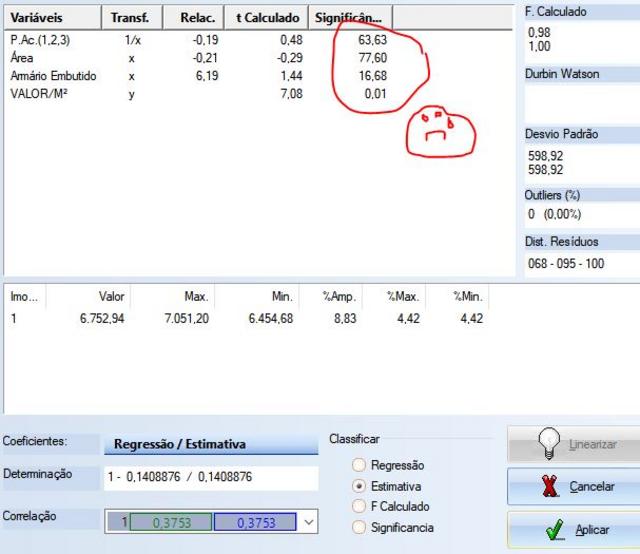
Task: Click the 0,01 significance value
Action: (375, 94)
